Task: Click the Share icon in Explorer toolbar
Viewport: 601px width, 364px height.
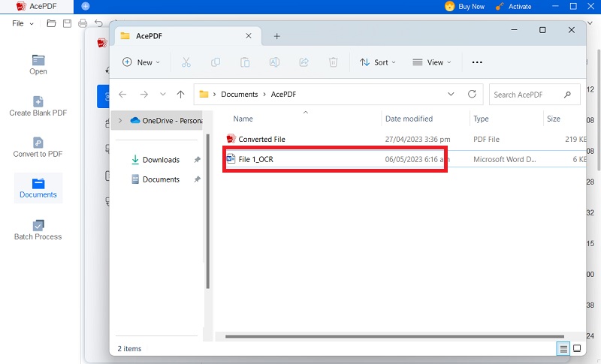Action: coord(304,62)
